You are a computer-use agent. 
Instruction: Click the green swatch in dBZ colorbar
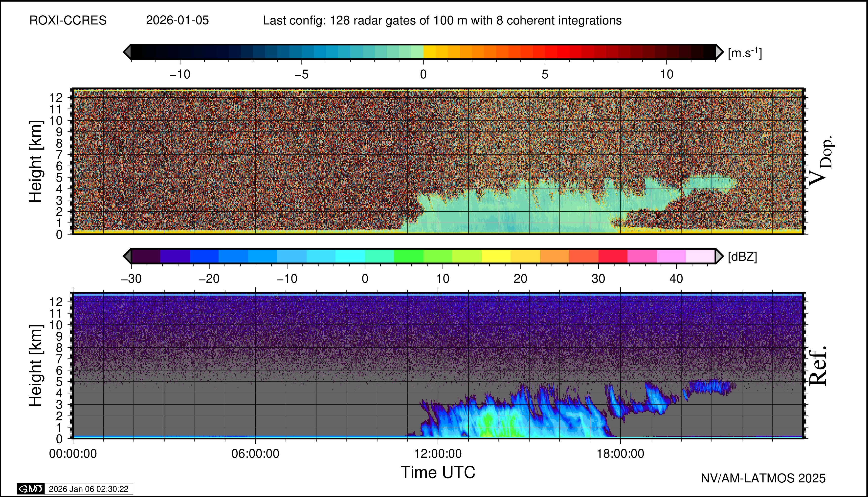click(408, 256)
